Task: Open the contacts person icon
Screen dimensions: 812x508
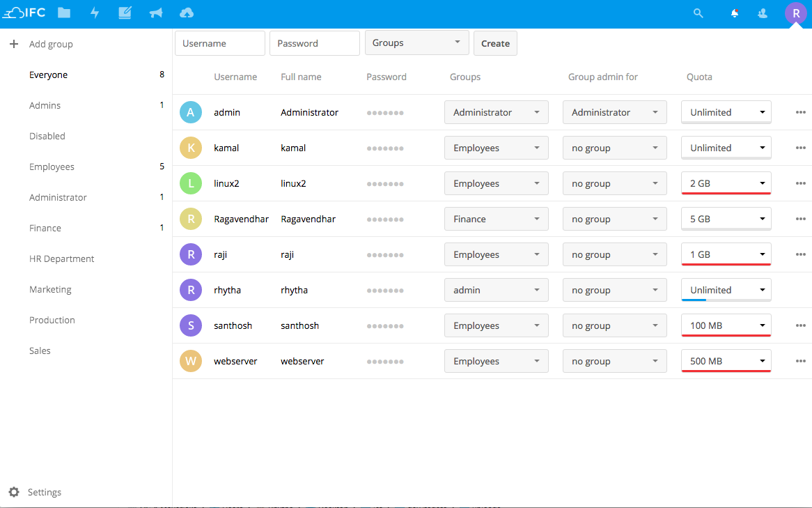Action: click(763, 13)
